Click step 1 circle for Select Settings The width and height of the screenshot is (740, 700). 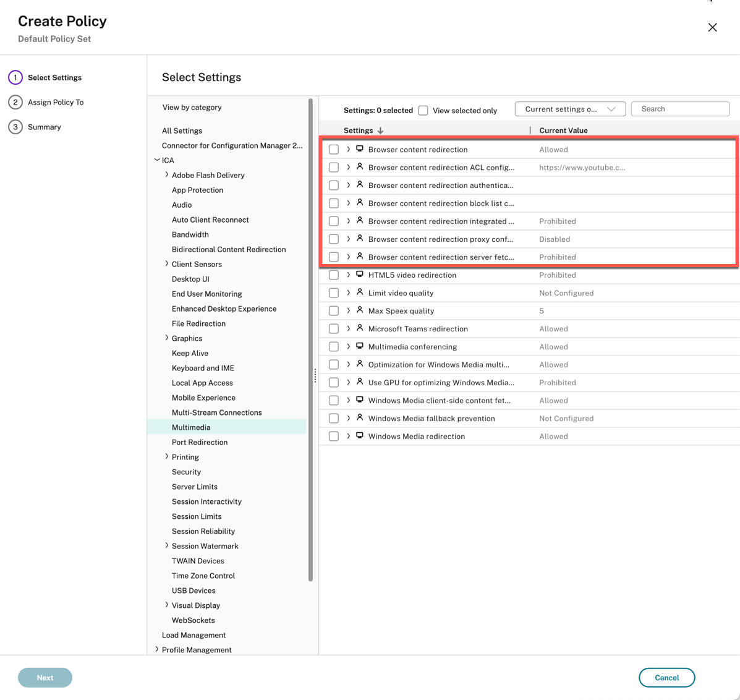(x=15, y=77)
